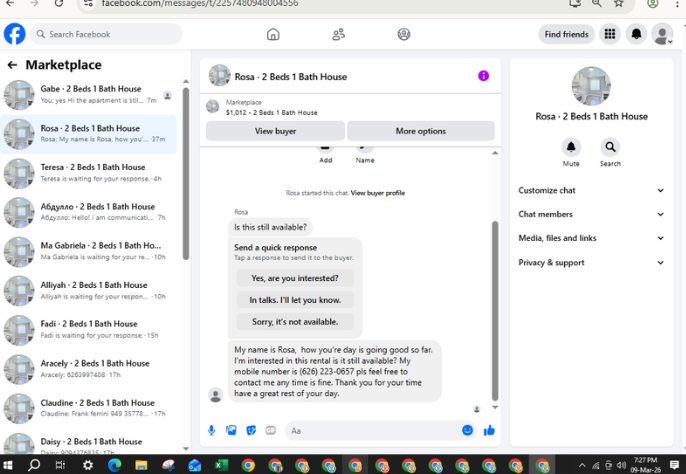686x474 pixels.
Task: Expand the Customize chat section
Action: coord(591,190)
